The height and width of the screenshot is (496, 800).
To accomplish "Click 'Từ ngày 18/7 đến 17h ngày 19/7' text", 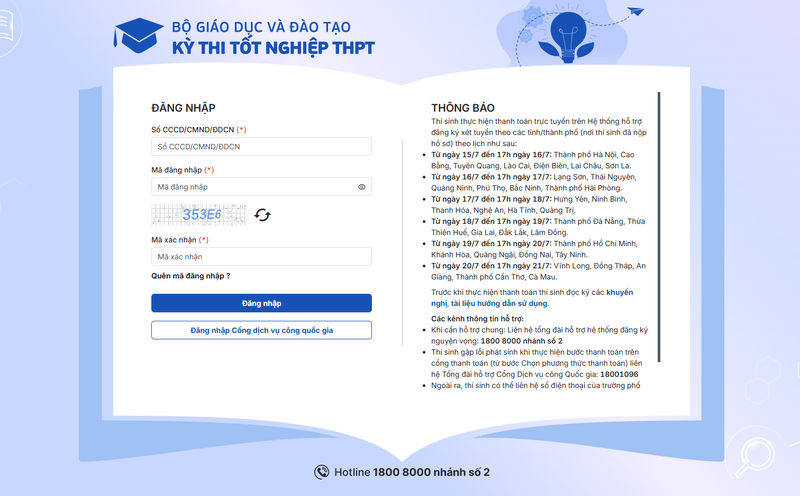I will click(491, 221).
